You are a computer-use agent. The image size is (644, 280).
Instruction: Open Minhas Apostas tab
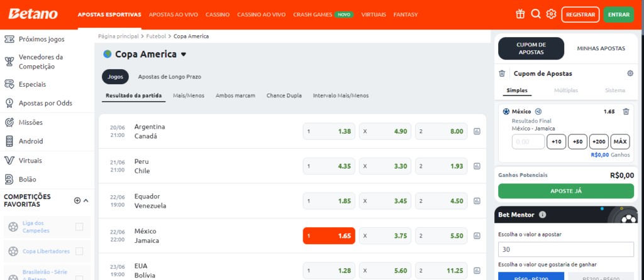(x=601, y=48)
